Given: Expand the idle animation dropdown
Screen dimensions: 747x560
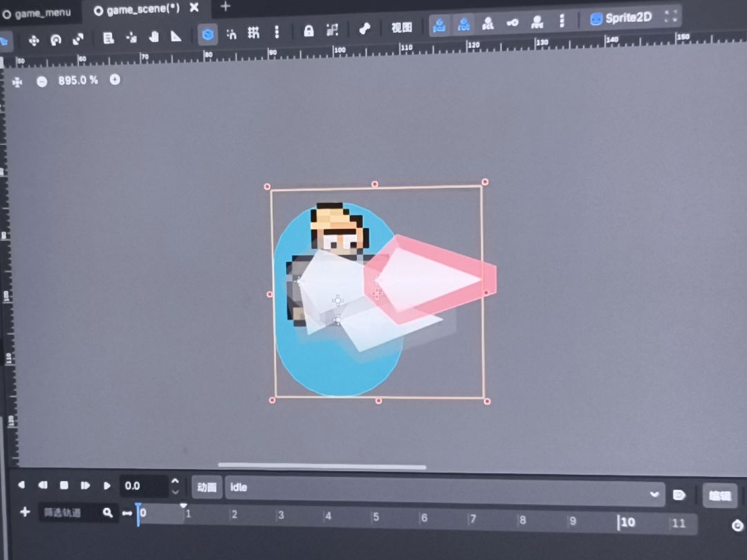Looking at the screenshot, I should coord(445,490).
